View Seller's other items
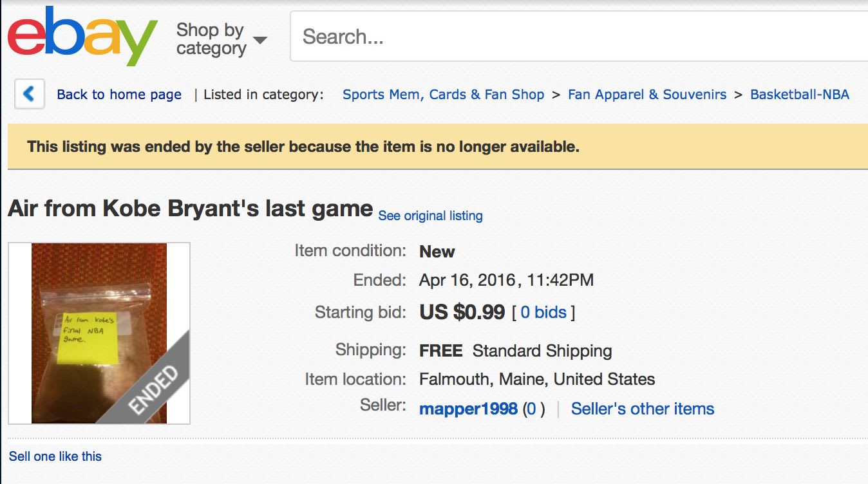 tap(642, 409)
